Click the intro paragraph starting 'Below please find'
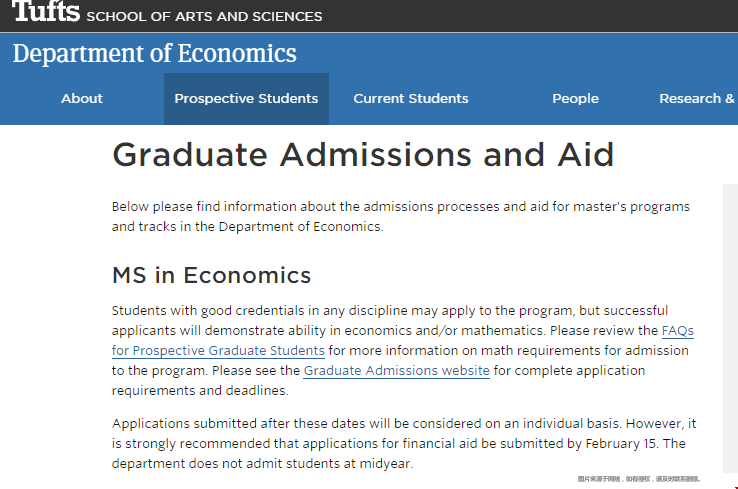738x489 pixels. point(401,216)
